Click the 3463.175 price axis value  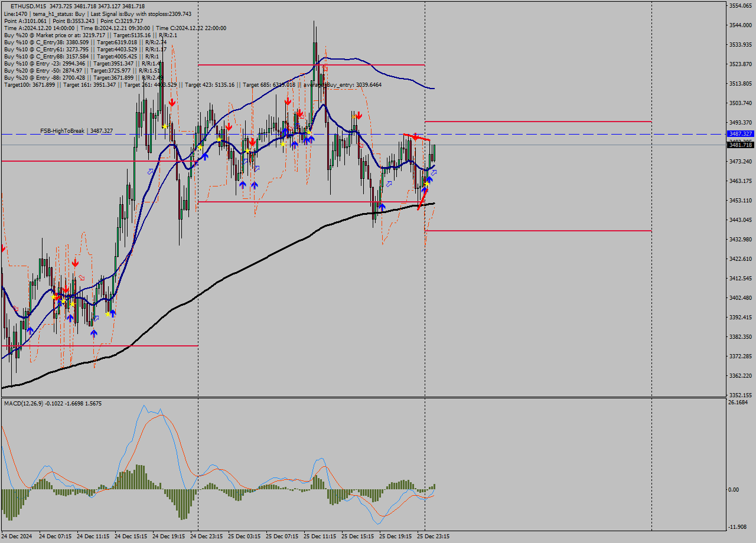pos(741,181)
